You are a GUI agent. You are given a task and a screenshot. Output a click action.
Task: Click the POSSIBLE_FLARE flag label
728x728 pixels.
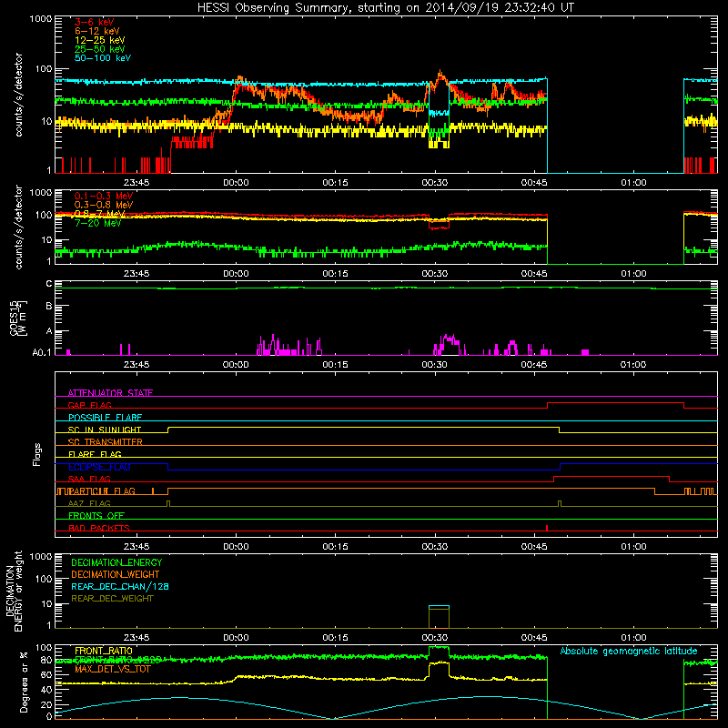[x=105, y=418]
